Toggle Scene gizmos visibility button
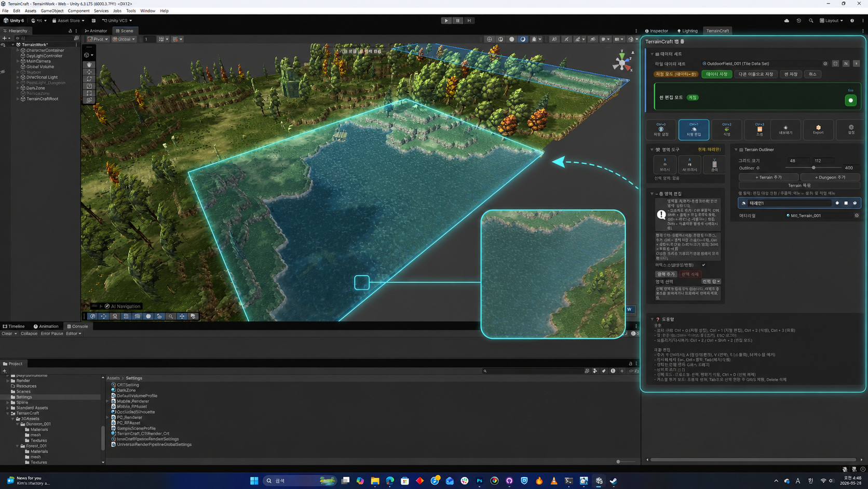Image resolution: width=868 pixels, height=489 pixels. point(631,39)
